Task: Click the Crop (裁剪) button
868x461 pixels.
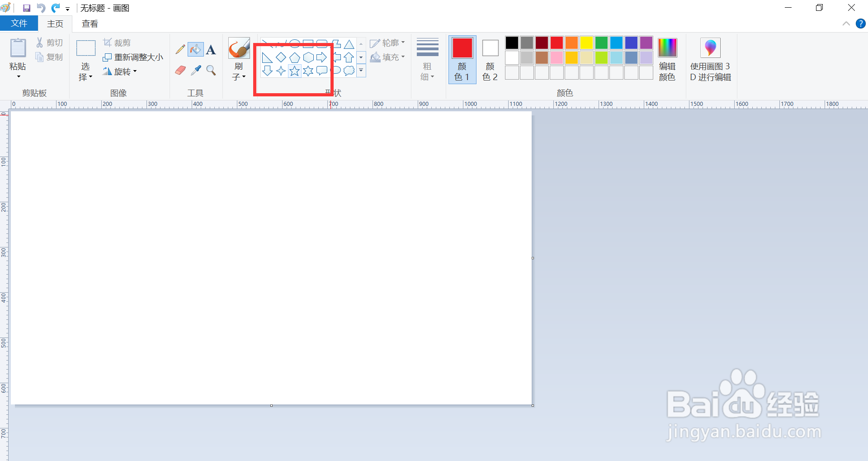Action: point(117,43)
